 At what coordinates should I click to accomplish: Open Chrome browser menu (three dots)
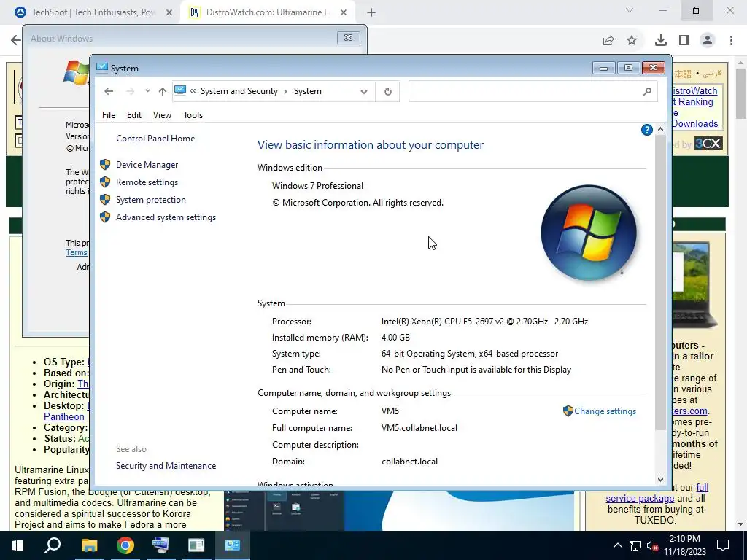(x=731, y=41)
